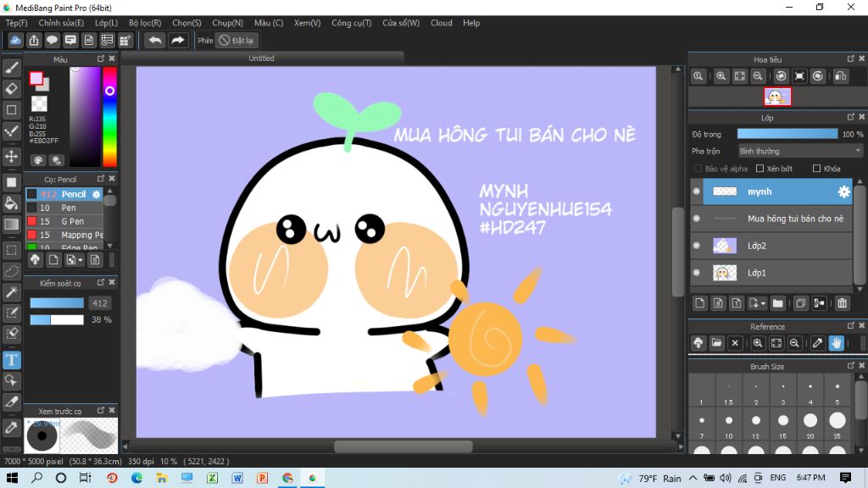This screenshot has width=868, height=488.
Task: Switch to the Untitled document tab
Action: tap(262, 58)
